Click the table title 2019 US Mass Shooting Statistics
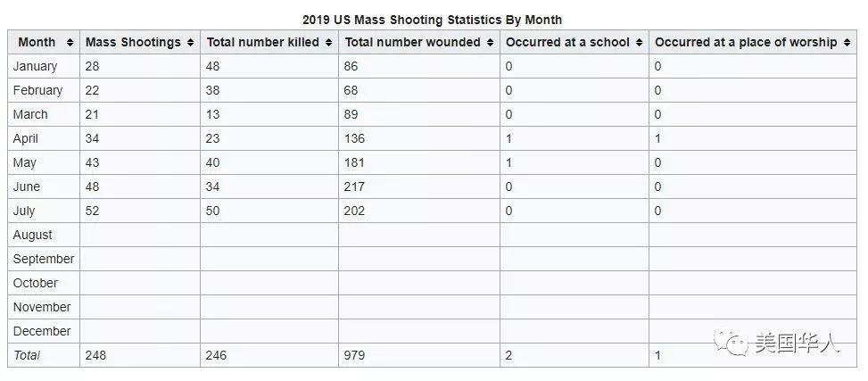 (x=432, y=20)
